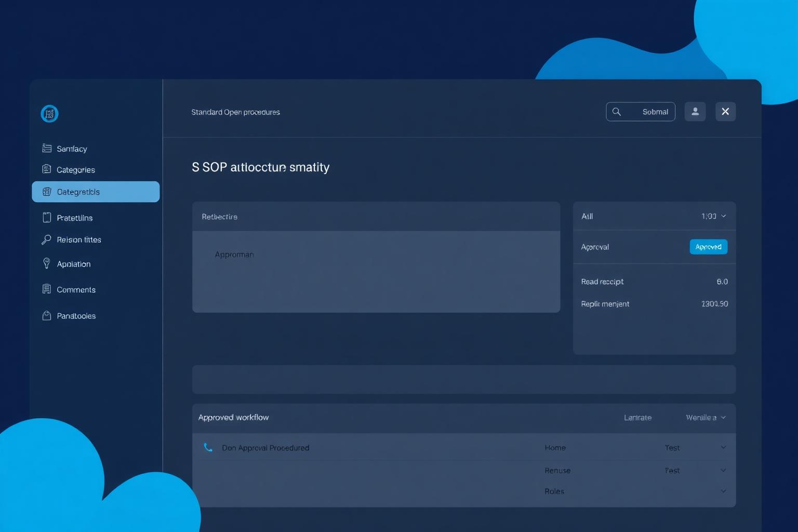The image size is (798, 532).
Task: Click the phone icon beside Don Approval Procedured
Action: pos(208,447)
